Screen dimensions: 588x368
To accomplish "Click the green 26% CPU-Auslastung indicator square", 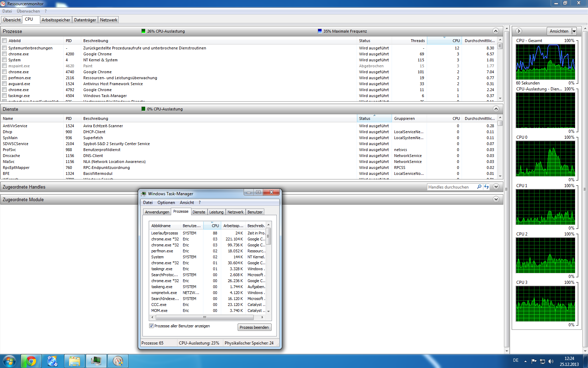I will 143,31.
